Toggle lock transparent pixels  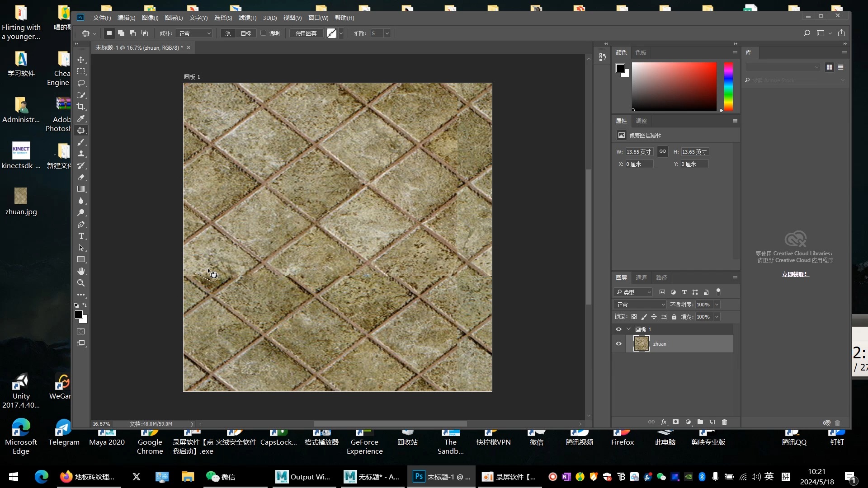click(634, 317)
